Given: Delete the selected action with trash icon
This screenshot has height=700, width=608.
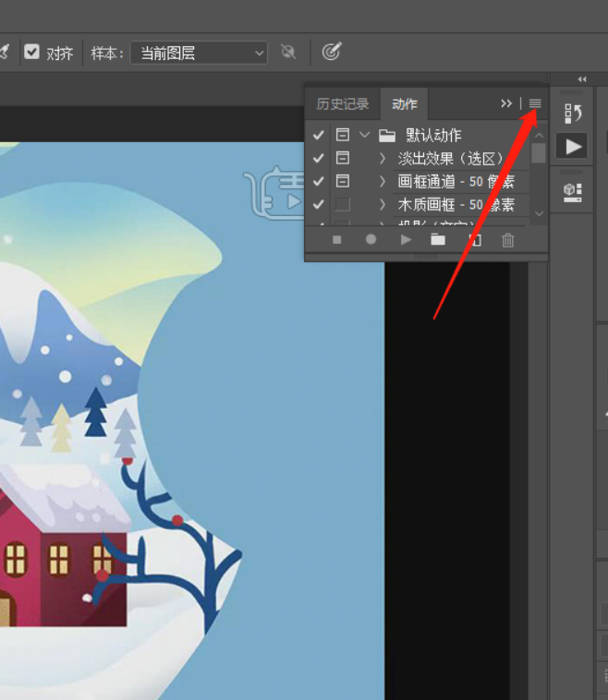Looking at the screenshot, I should pos(507,240).
